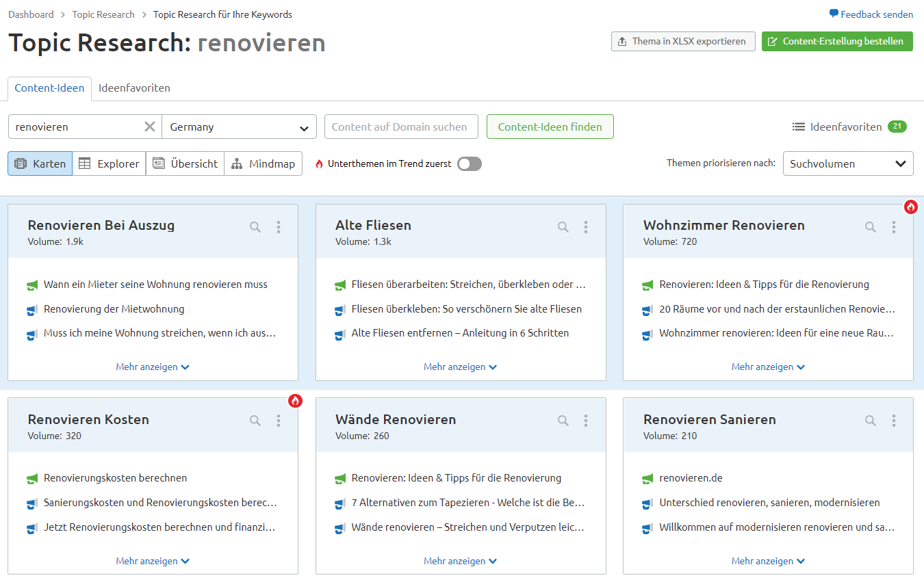Select the Übersicht view

[x=185, y=163]
